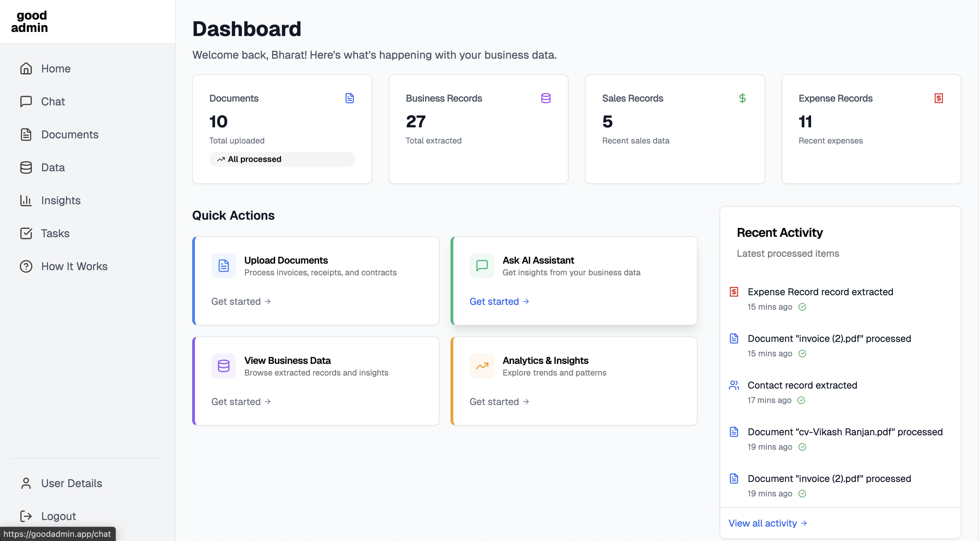
Task: Open User Details page
Action: click(x=71, y=483)
